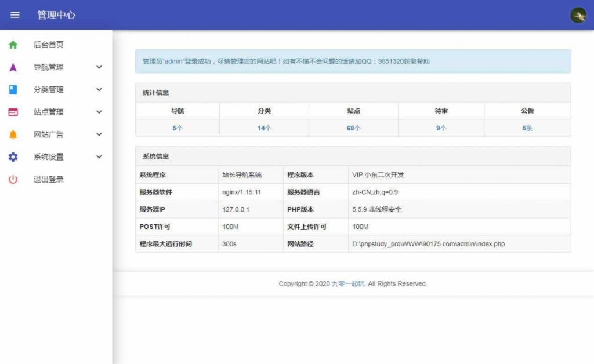Click the 服务器语言 label cell

pos(316,192)
